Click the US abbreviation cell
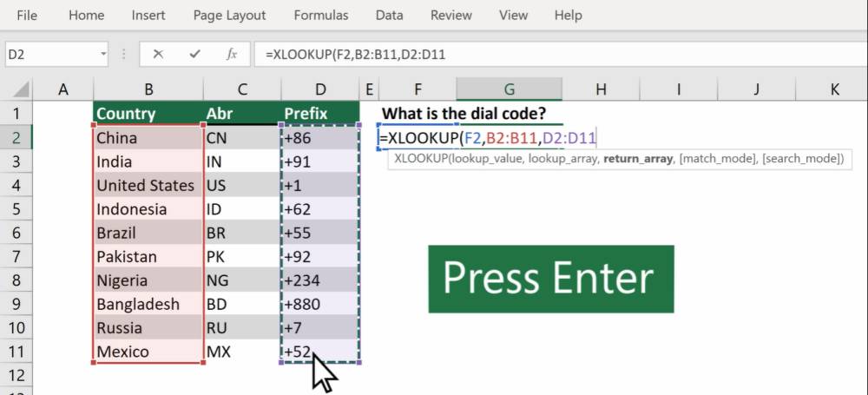The height and width of the screenshot is (395, 868). (x=242, y=185)
